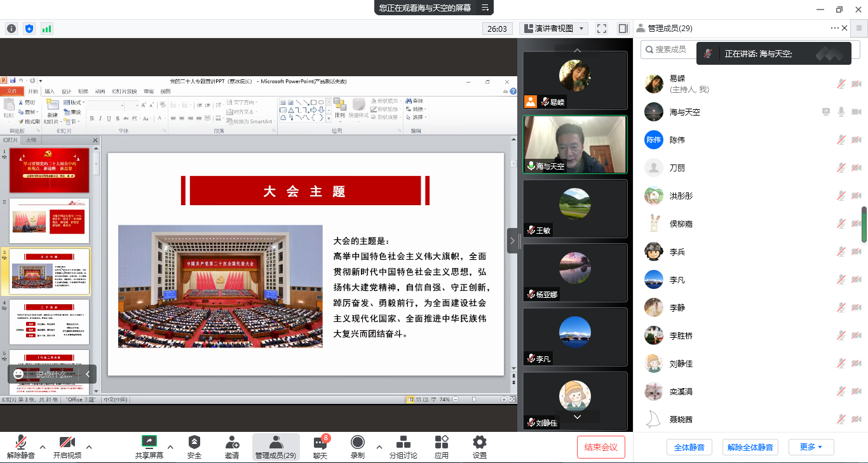Screen dimensions: 868x463
Task: Click the 结束会议 end meeting button
Action: (601, 447)
